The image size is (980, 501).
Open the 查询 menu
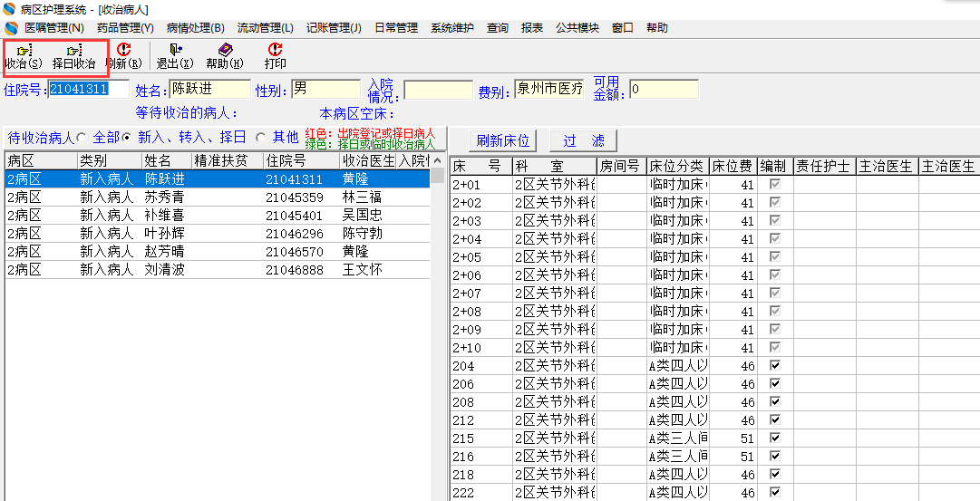(498, 28)
